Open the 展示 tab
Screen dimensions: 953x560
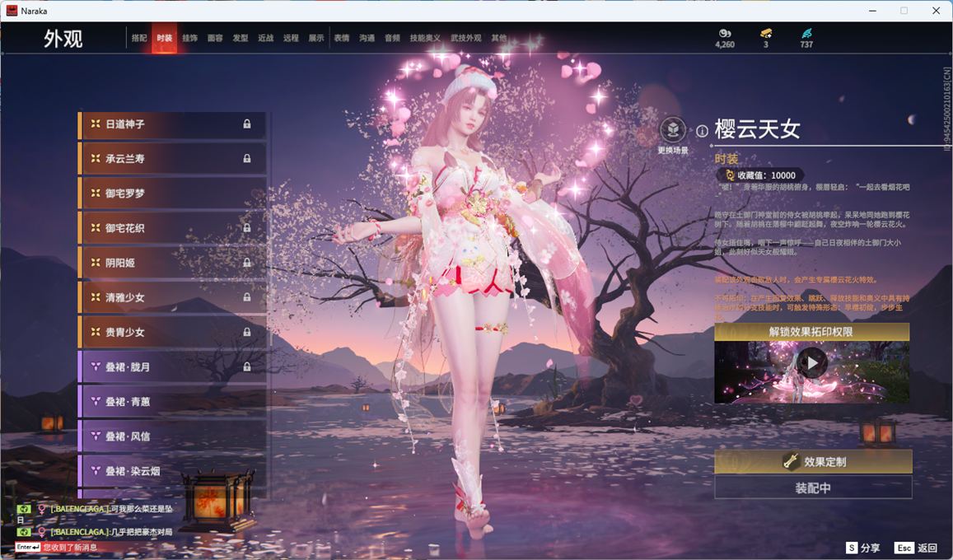click(x=316, y=38)
